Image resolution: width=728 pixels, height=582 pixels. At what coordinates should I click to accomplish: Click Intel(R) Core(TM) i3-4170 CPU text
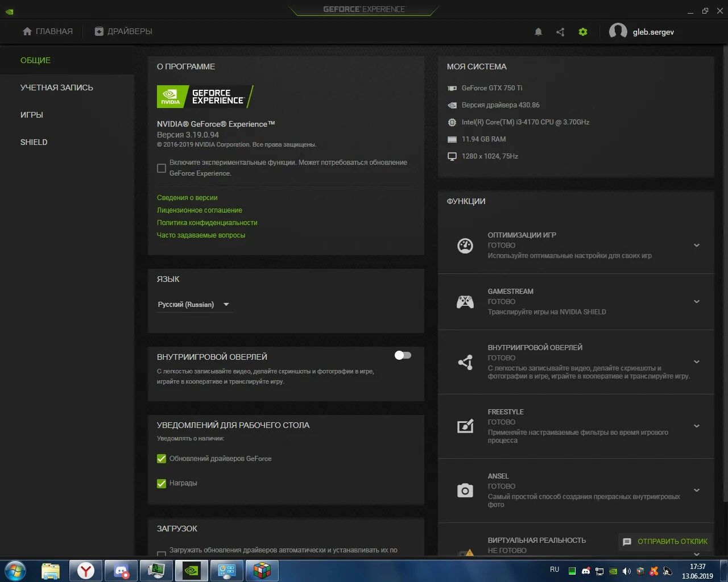pos(526,122)
